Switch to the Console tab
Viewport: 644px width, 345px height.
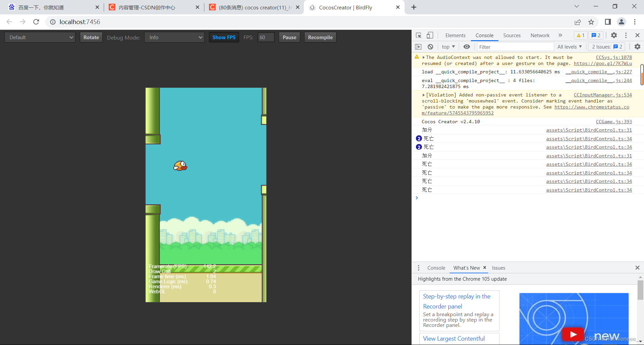point(484,35)
